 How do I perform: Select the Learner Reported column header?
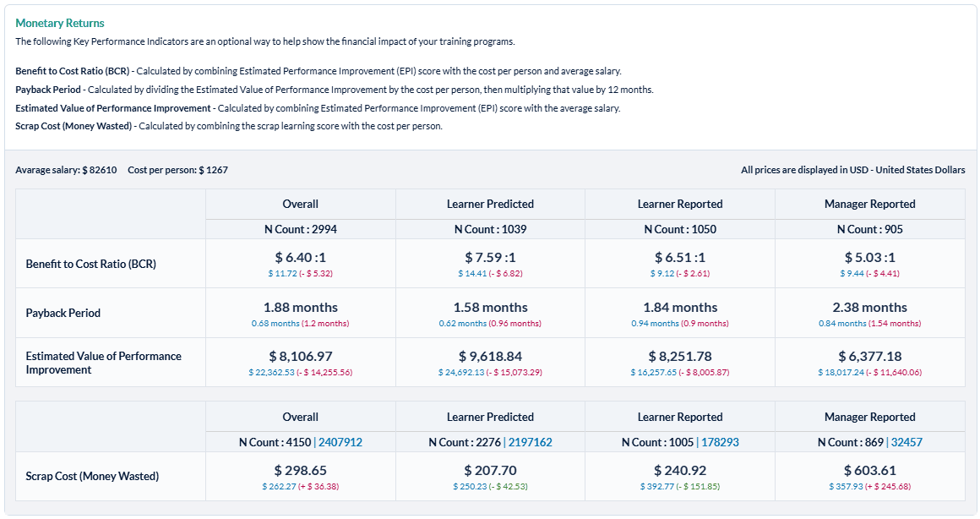[x=679, y=204]
